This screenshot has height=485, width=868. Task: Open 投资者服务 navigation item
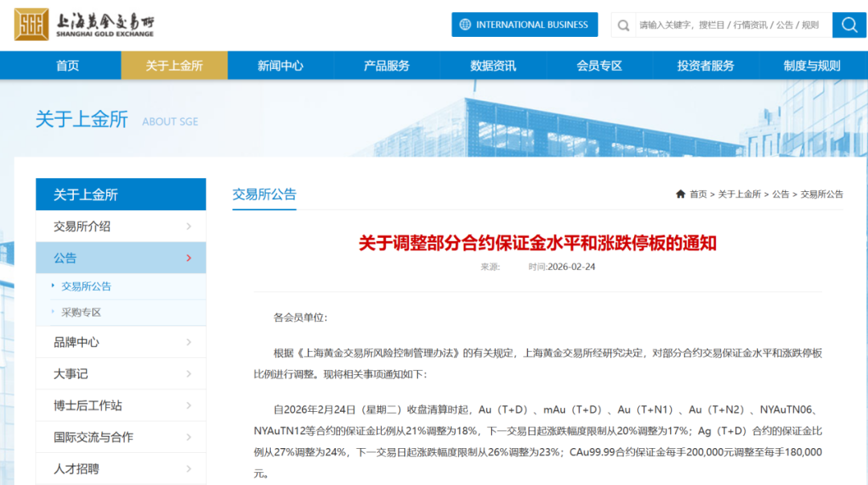coord(706,65)
